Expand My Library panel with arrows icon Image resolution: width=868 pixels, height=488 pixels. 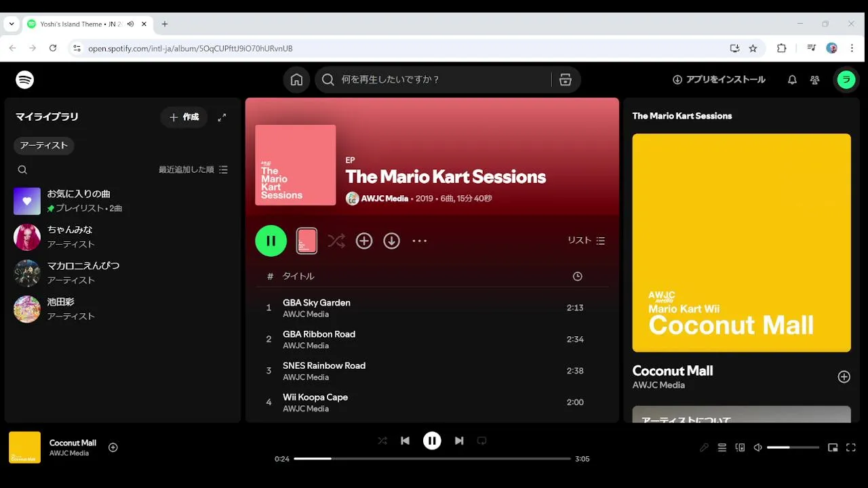click(222, 117)
